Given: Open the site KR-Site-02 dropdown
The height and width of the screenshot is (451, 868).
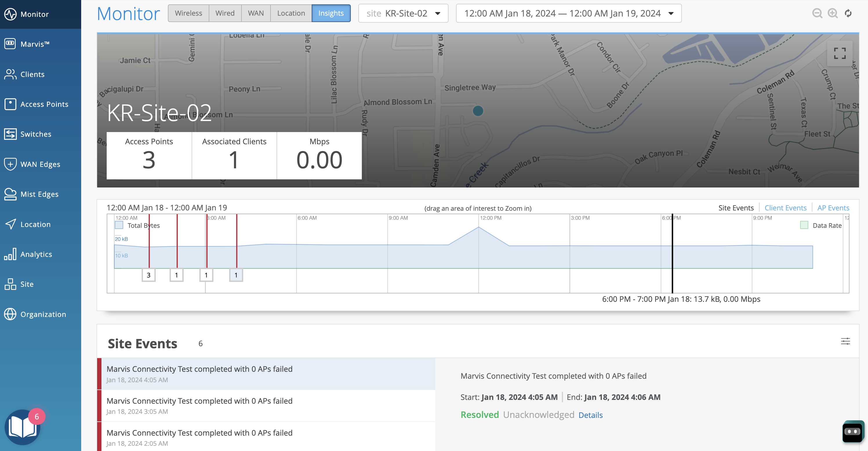Looking at the screenshot, I should tap(403, 13).
